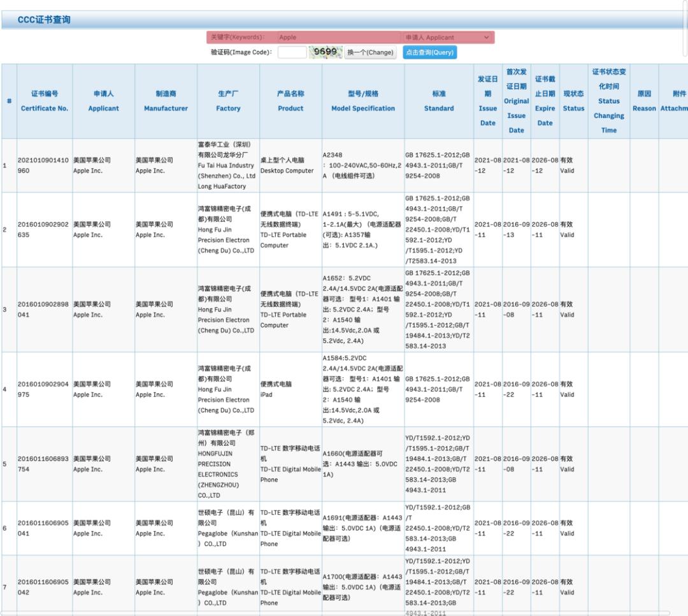Click the A2348 model specification cell
This screenshot has width=688, height=616.
point(362,166)
